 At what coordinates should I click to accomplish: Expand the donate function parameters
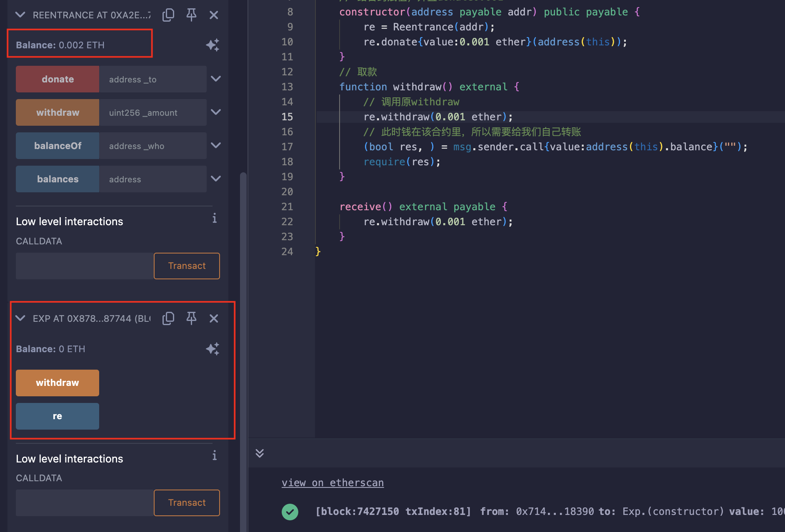[216, 79]
